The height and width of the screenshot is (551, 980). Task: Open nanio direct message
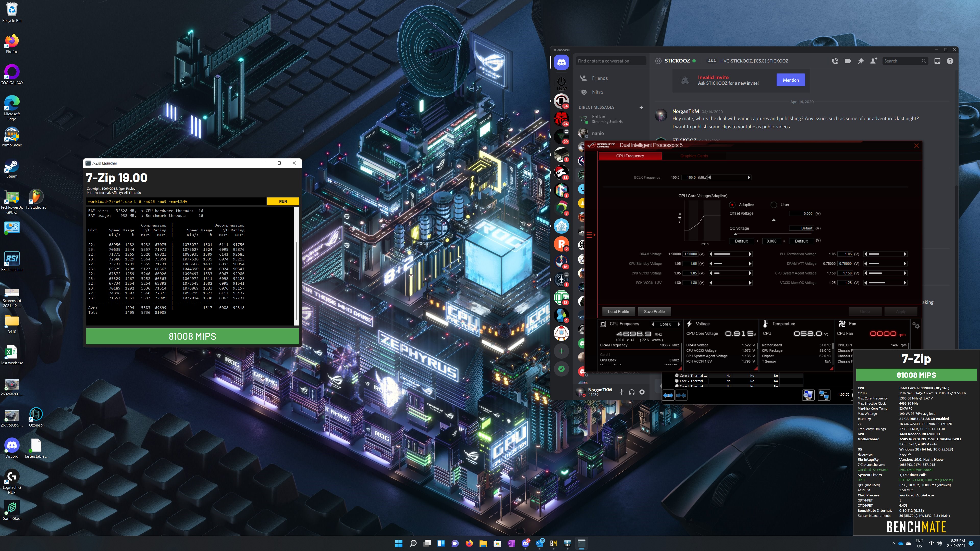coord(611,133)
